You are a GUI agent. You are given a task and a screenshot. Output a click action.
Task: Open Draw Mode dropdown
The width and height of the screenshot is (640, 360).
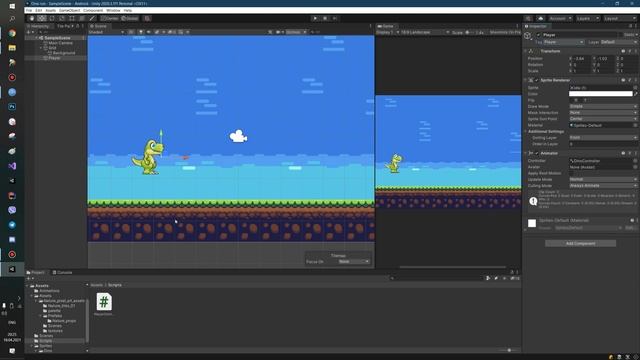coord(603,106)
